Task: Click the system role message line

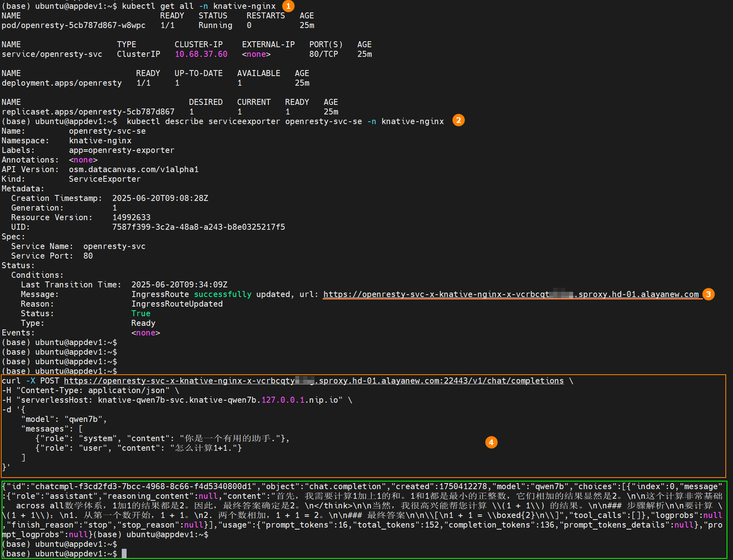Action: coord(163,438)
